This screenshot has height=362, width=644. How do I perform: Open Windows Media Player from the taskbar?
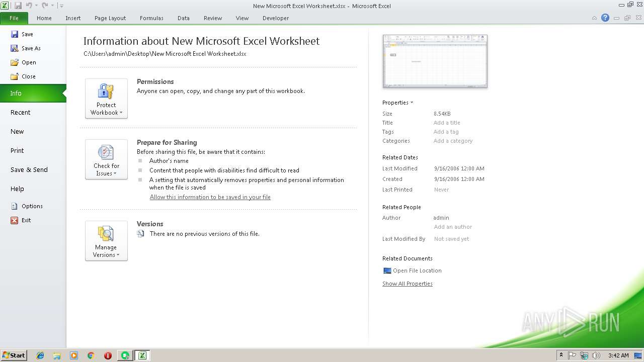(74, 355)
